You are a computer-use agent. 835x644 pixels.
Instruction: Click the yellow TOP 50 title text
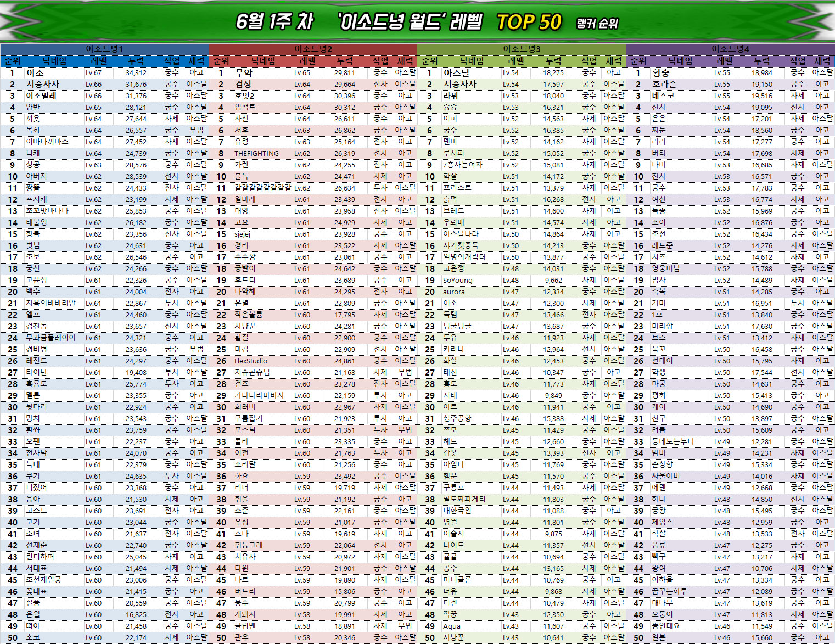(x=529, y=23)
